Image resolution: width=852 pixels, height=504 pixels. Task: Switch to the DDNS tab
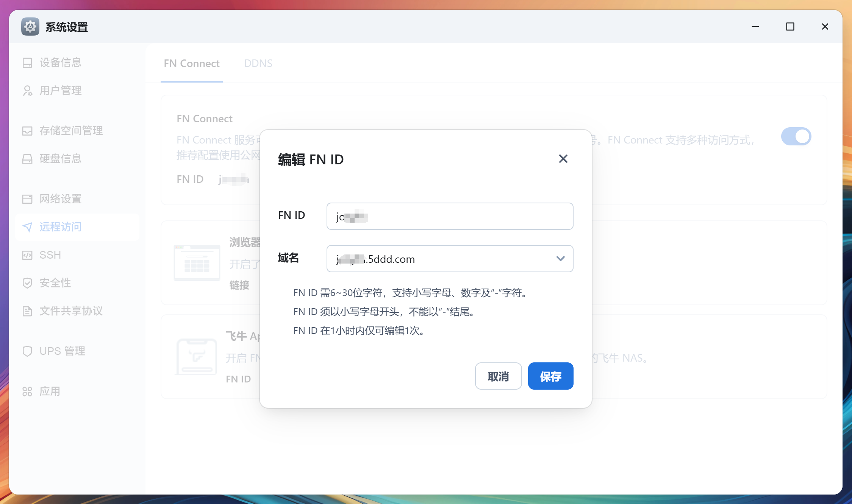(258, 63)
